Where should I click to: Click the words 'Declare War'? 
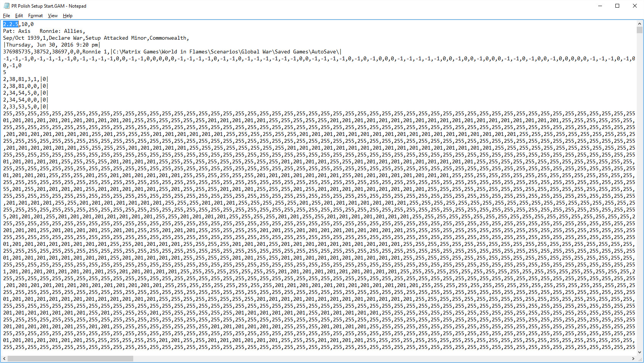tap(66, 38)
